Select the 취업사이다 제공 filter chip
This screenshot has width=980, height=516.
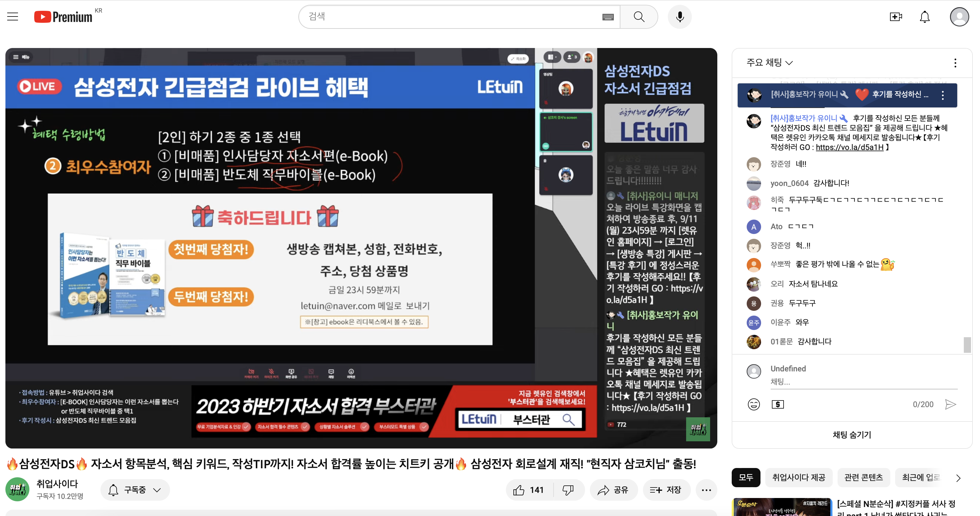[799, 478]
